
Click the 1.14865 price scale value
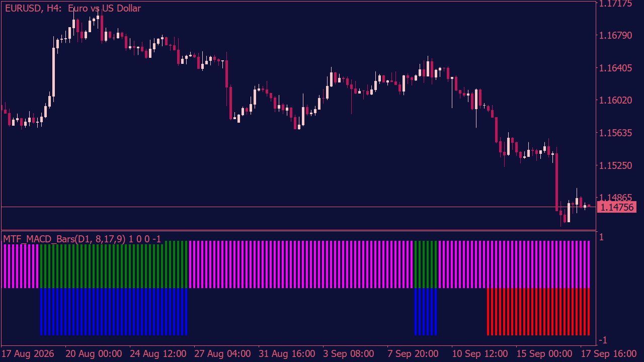616,198
